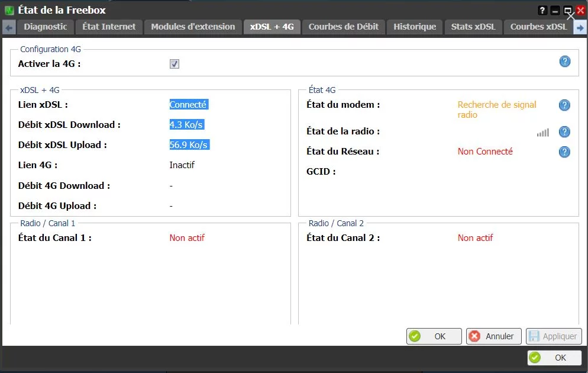The width and height of the screenshot is (588, 373).
Task: Click the 'Inactif' Lien 4G value
Action: 182,165
